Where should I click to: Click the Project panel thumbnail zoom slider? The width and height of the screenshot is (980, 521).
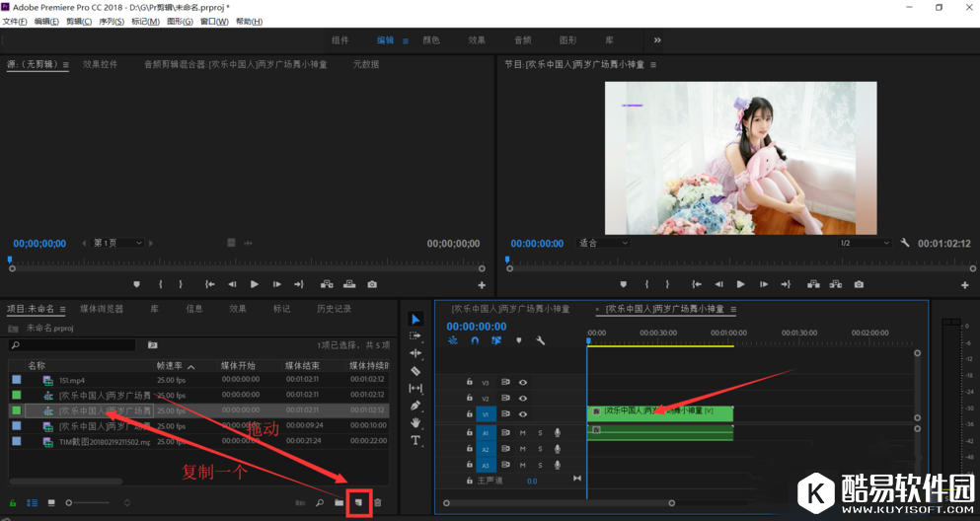point(69,503)
